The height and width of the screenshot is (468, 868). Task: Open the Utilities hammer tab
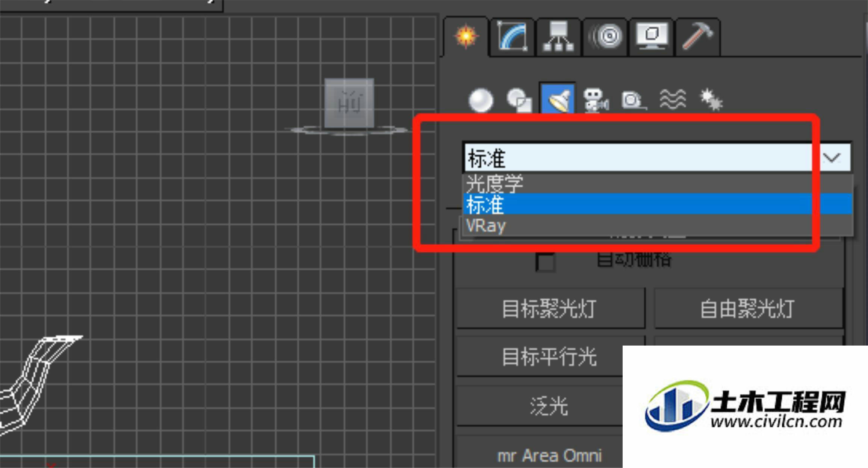tap(698, 37)
